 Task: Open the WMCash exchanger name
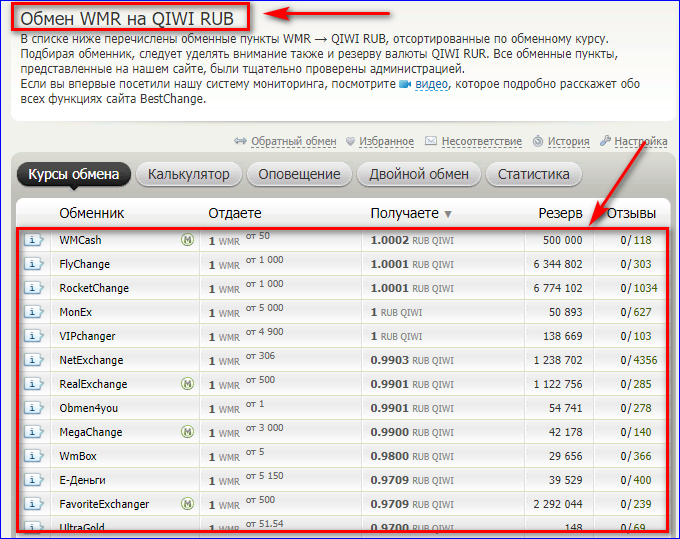point(80,240)
